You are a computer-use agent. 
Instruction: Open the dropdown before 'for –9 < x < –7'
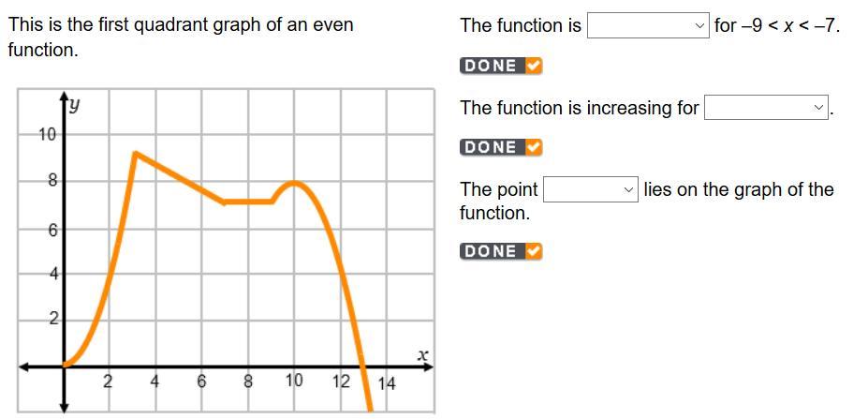(x=648, y=25)
